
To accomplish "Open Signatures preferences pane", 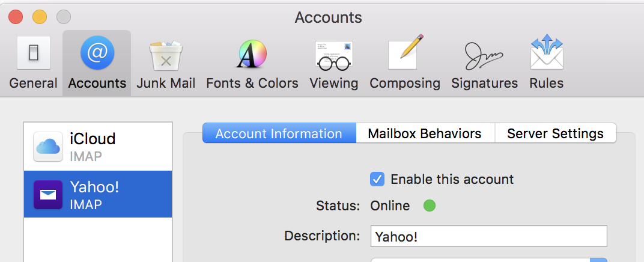I will click(x=484, y=62).
